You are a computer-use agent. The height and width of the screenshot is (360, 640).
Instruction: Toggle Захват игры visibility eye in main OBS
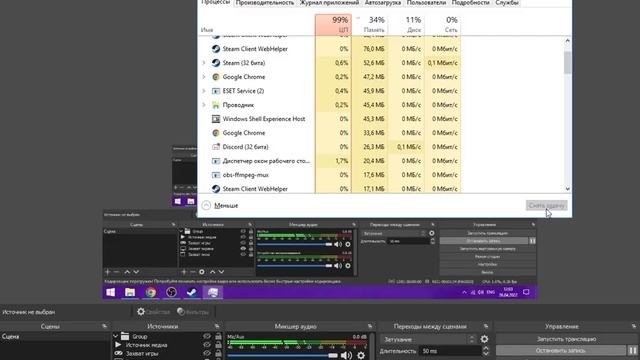[x=207, y=353]
